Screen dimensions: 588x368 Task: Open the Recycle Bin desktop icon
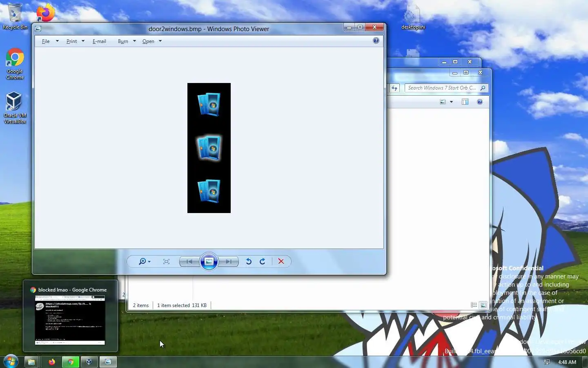(15, 16)
